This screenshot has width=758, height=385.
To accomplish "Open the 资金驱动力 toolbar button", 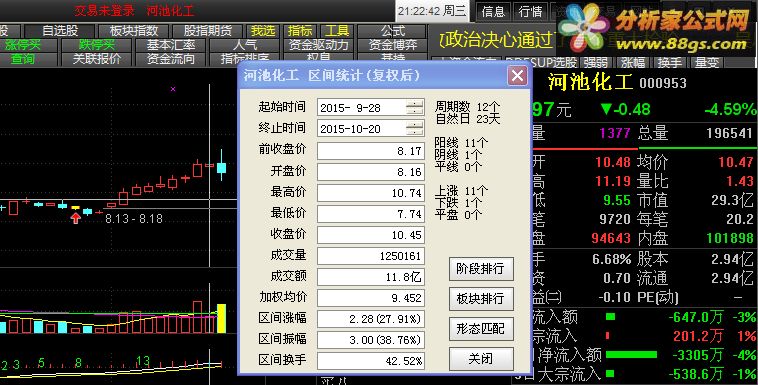I will click(x=319, y=45).
